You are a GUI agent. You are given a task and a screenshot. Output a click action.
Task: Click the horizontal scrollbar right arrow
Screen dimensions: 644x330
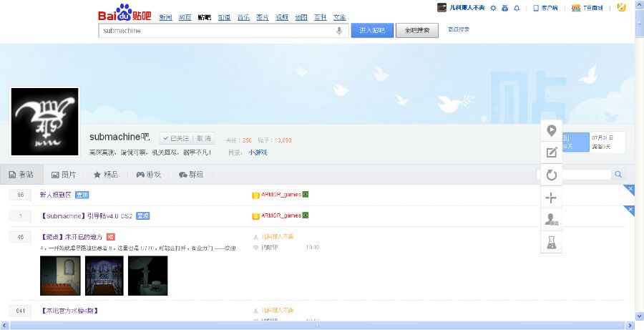point(630,326)
